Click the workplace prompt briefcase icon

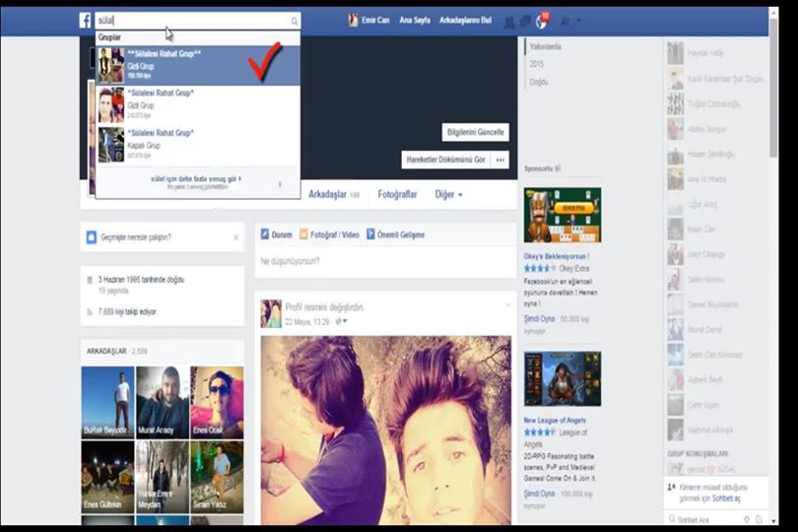click(x=91, y=237)
